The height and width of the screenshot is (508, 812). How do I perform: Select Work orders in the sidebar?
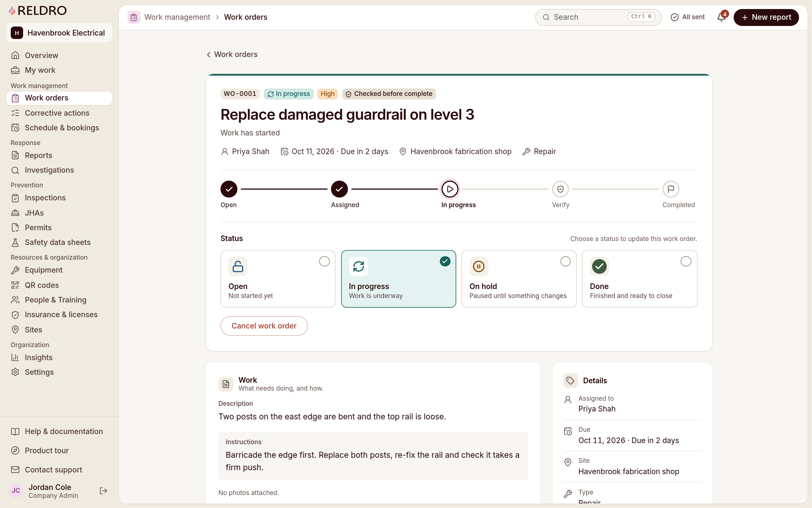59,98
